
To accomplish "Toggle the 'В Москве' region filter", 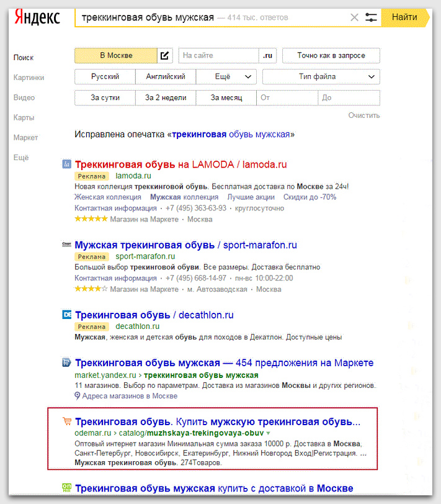I will tap(116, 56).
